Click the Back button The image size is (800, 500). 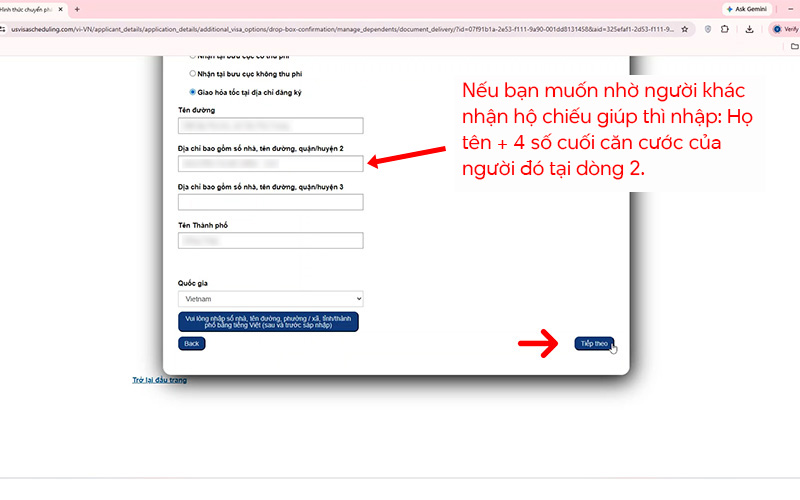[191, 343]
